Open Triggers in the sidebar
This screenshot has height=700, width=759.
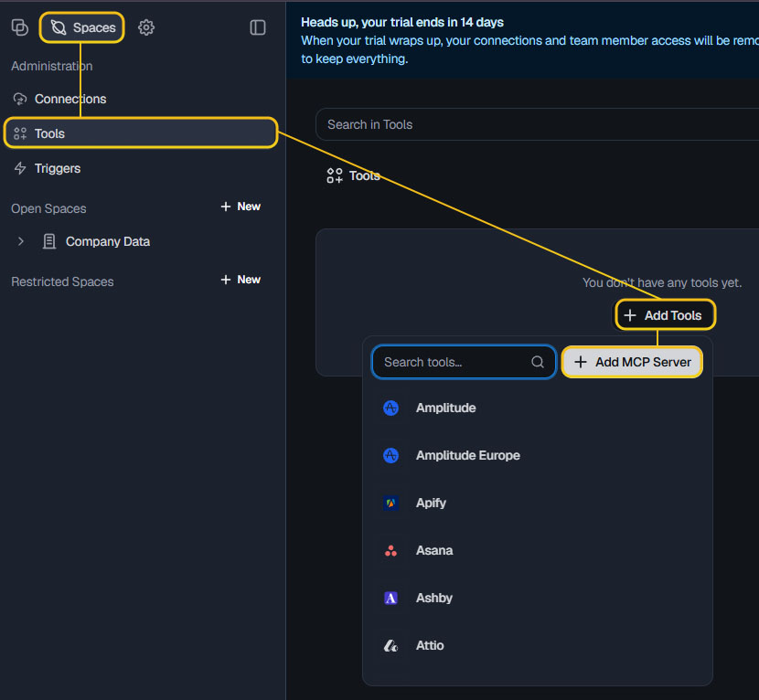[141, 168]
